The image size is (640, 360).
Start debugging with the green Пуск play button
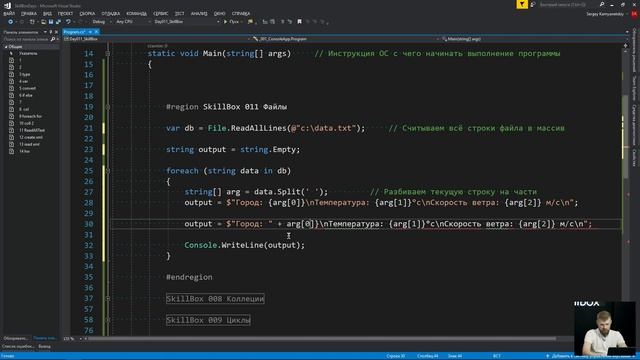tap(231, 22)
